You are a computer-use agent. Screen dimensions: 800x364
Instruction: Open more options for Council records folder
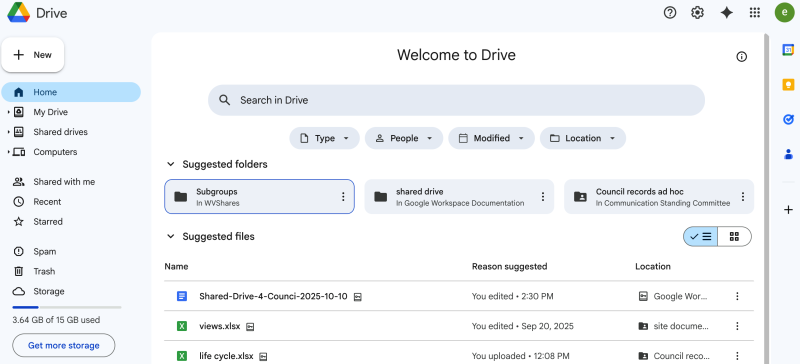(x=743, y=197)
